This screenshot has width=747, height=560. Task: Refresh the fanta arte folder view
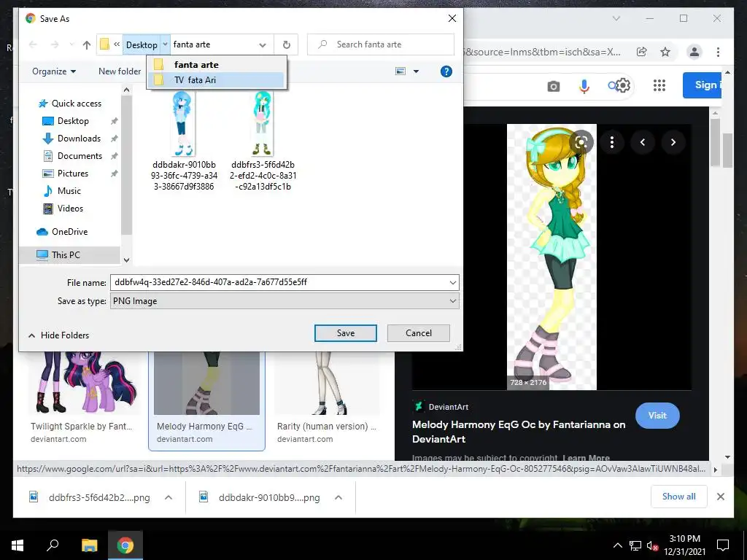[x=286, y=44]
